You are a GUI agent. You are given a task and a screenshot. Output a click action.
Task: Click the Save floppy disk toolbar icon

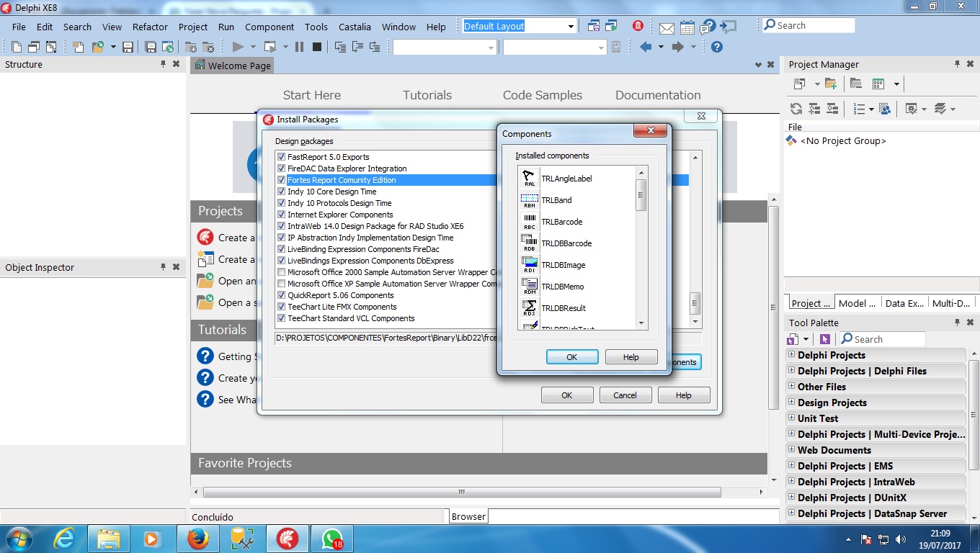coord(128,47)
